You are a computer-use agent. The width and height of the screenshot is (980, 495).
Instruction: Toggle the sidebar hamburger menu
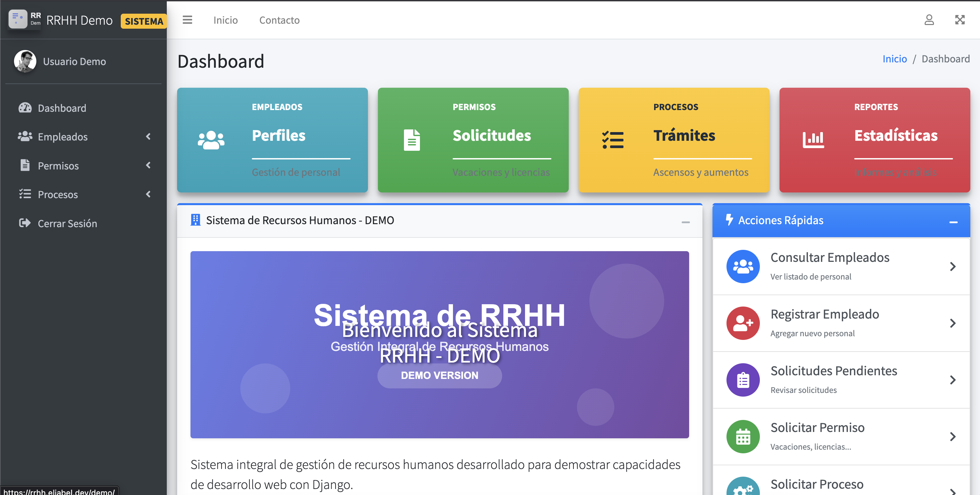187,20
